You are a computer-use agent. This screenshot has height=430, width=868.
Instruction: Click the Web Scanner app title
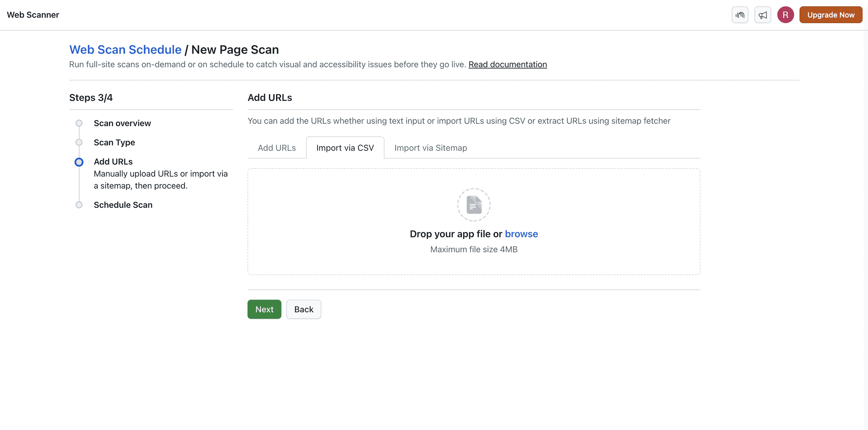(x=33, y=15)
